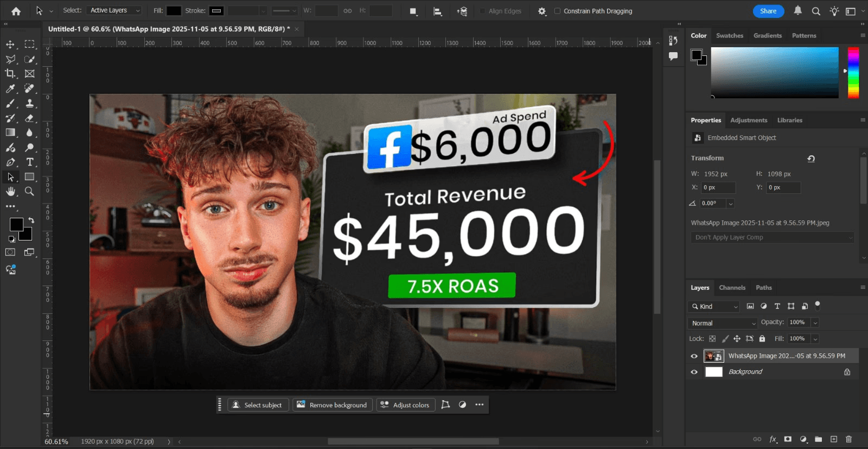Reset default foreground and background colors
Image resolution: width=868 pixels, height=449 pixels.
(x=12, y=239)
